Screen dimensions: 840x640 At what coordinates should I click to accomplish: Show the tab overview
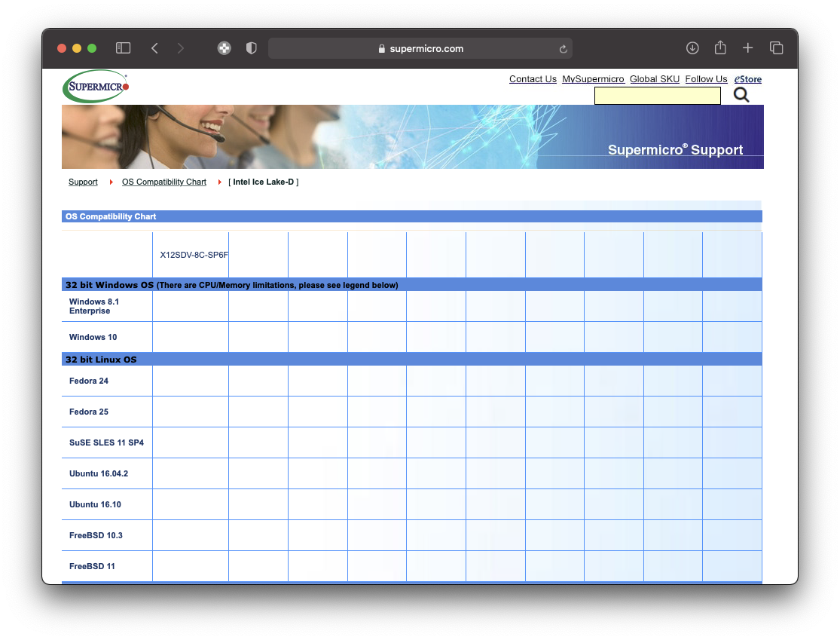tap(776, 48)
